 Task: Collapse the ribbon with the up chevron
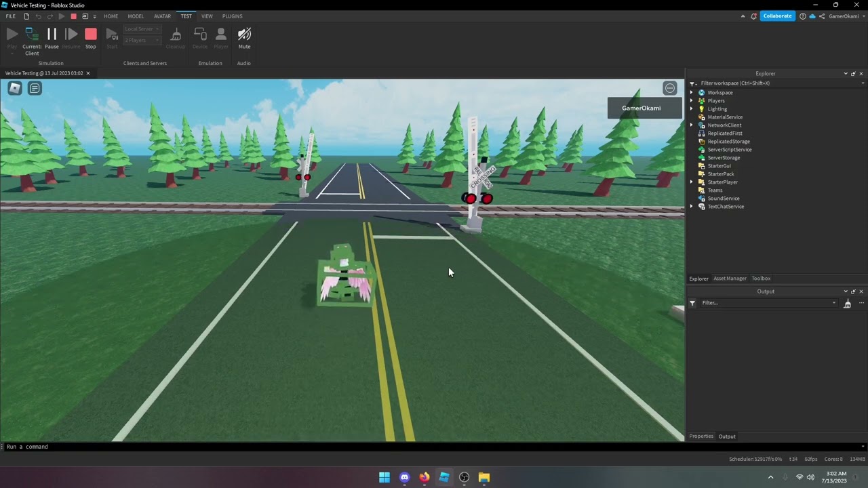point(743,16)
